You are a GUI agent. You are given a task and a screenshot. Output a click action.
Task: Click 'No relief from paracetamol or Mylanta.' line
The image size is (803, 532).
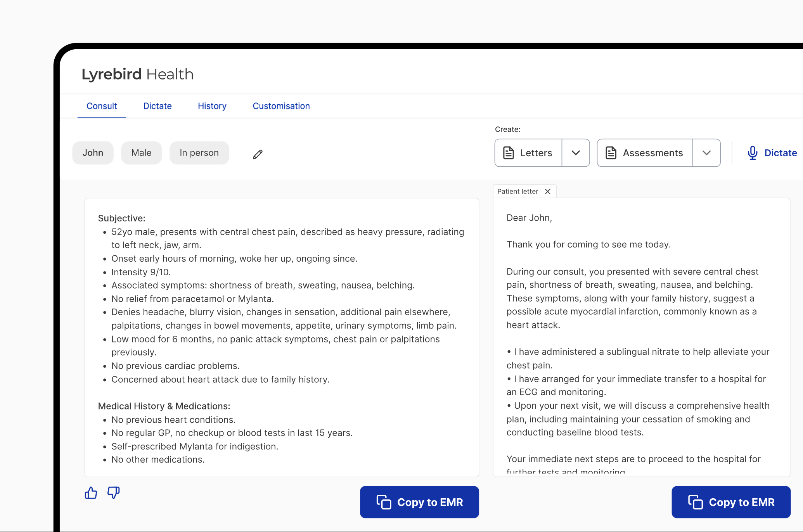tap(192, 299)
